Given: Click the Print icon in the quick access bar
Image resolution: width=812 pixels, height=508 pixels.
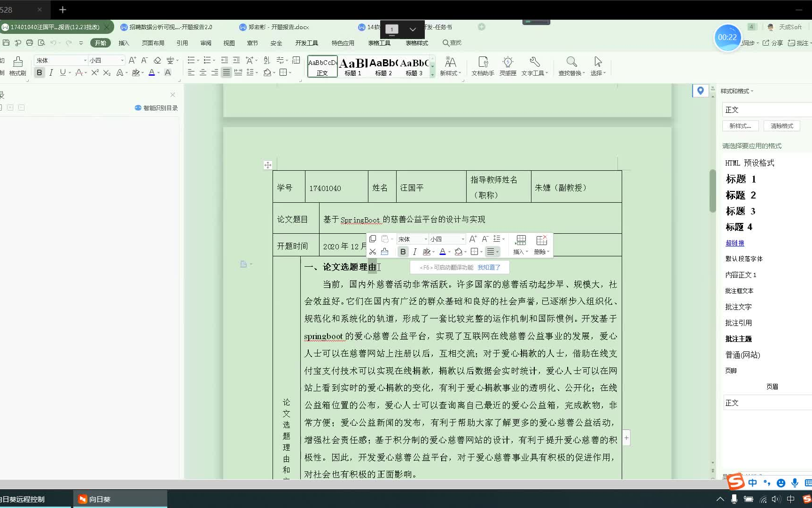Looking at the screenshot, I should click(x=30, y=43).
